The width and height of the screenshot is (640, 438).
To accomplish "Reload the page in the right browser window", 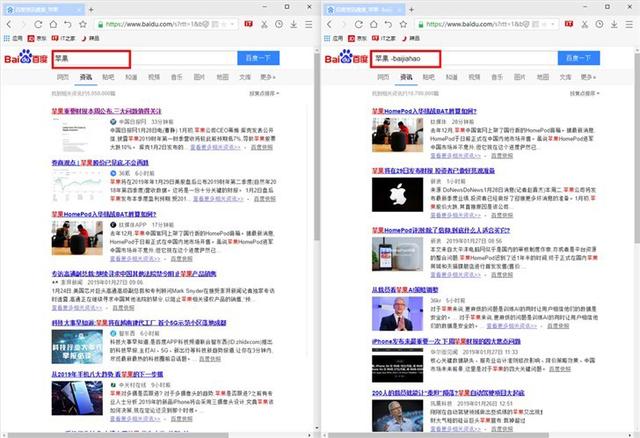I will pyautogui.click(x=358, y=24).
